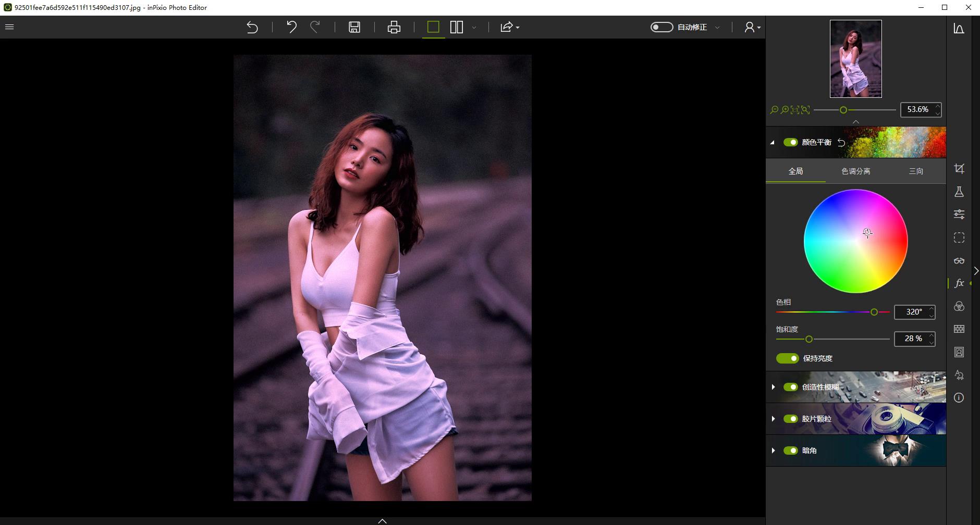This screenshot has width=980, height=525.
Task: Collapse the 颜色平衡 section
Action: coord(773,142)
